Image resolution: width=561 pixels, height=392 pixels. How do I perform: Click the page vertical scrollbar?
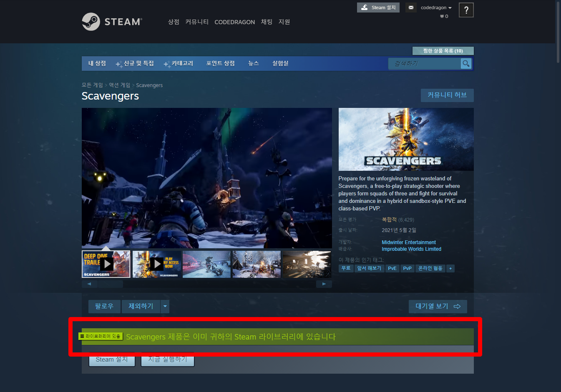(x=558, y=32)
